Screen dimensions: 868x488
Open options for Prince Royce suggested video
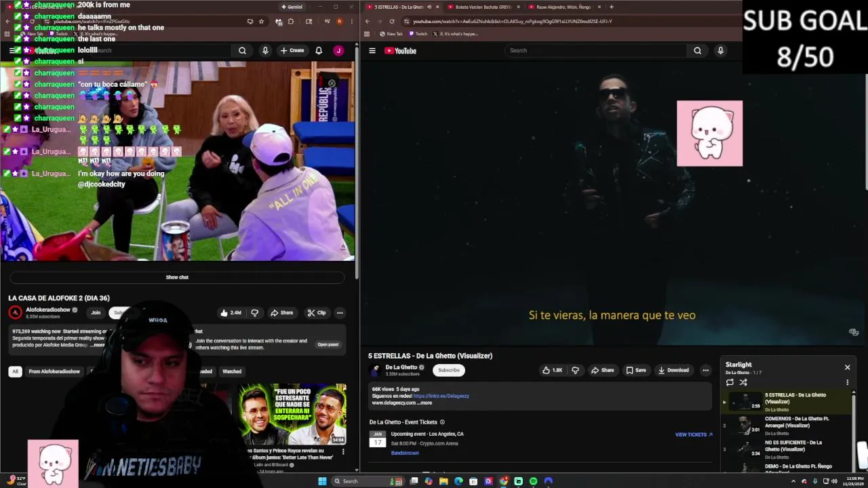point(343,451)
